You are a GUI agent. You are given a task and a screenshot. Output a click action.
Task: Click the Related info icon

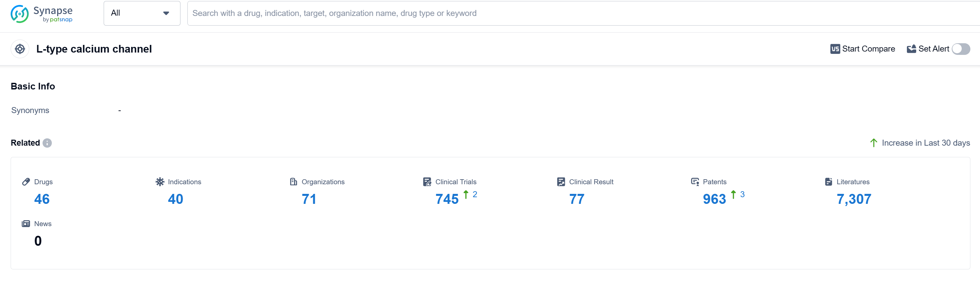pos(47,143)
